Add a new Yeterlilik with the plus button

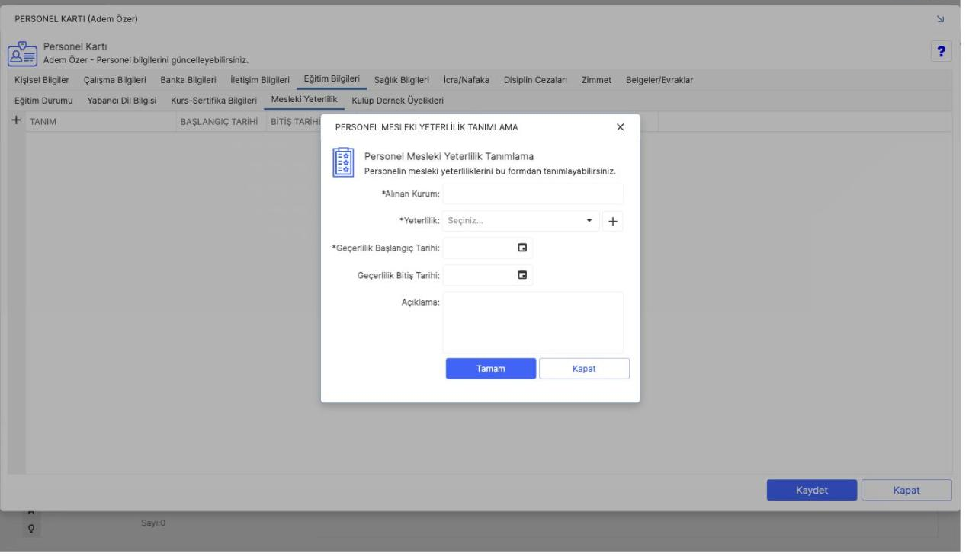(x=614, y=222)
